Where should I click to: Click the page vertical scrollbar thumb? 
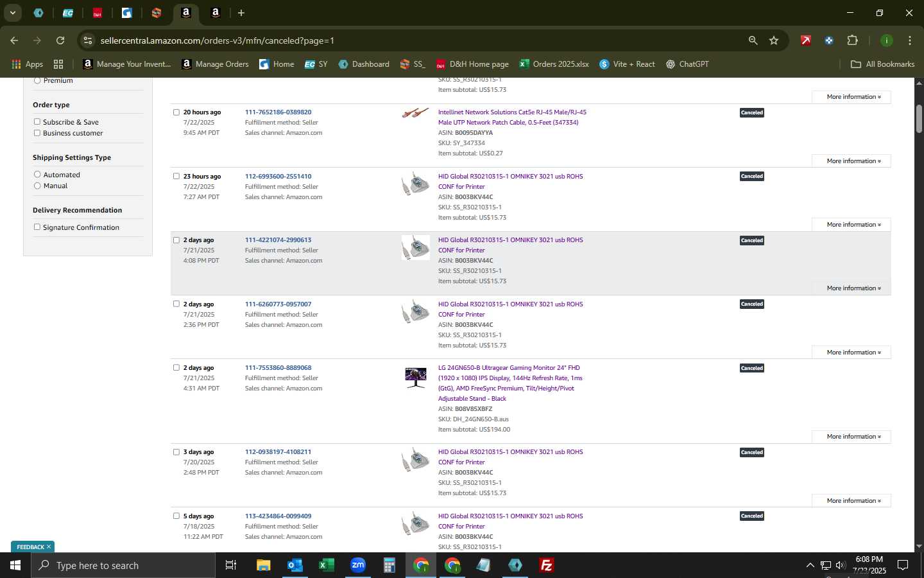(x=919, y=118)
